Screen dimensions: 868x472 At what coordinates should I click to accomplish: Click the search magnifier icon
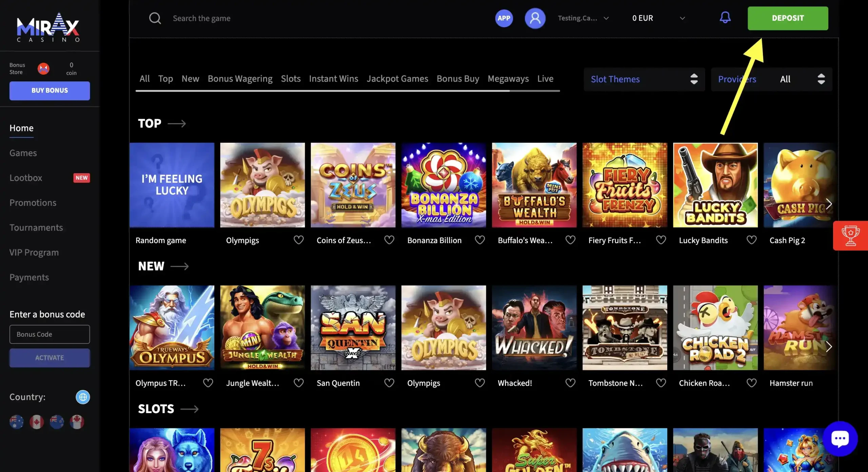[x=155, y=18]
